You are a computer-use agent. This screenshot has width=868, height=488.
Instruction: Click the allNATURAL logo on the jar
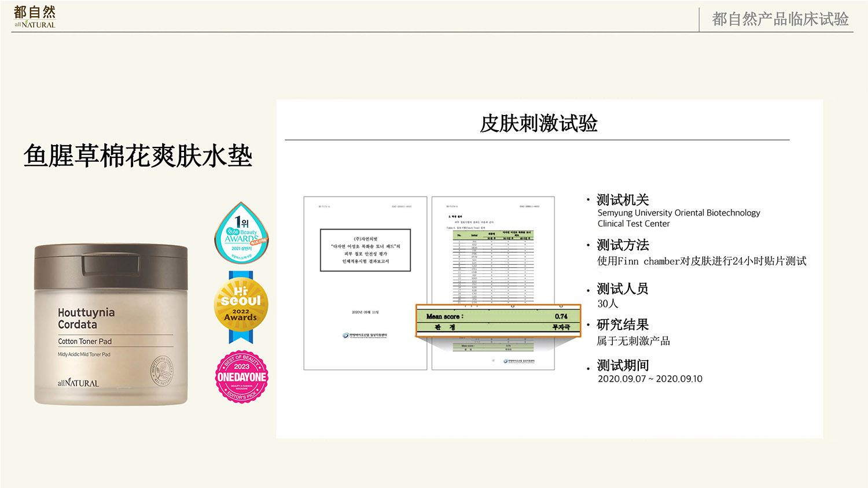pyautogui.click(x=78, y=383)
